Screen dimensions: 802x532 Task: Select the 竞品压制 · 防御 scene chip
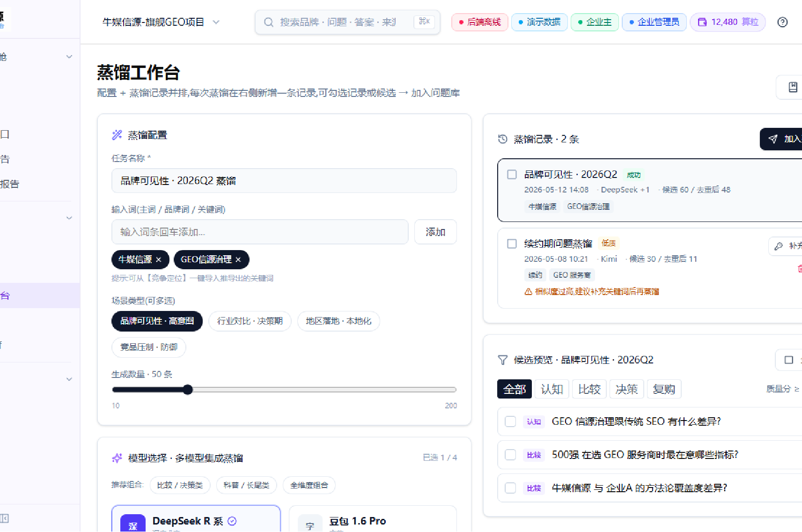(149, 347)
